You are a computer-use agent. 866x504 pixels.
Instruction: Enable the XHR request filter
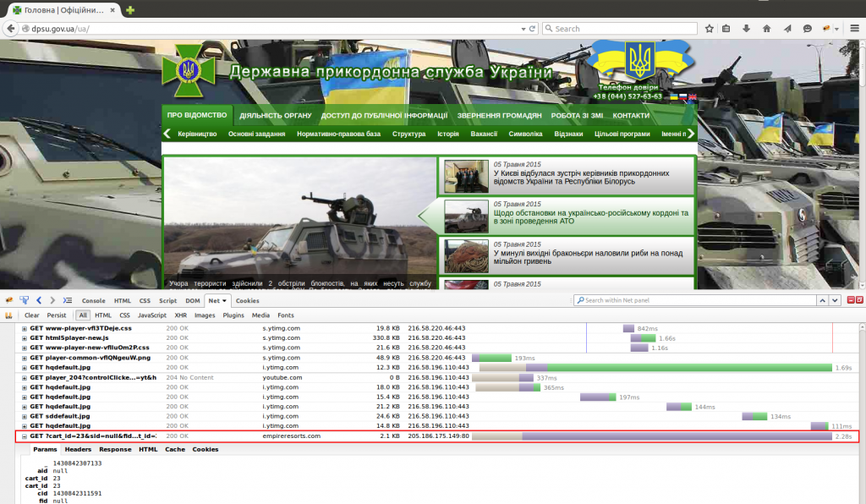click(x=180, y=315)
